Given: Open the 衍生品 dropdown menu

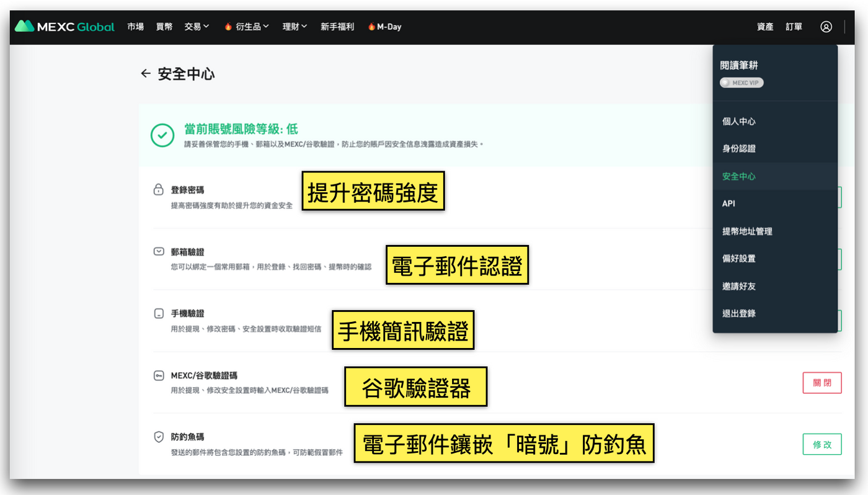Looking at the screenshot, I should point(246,27).
